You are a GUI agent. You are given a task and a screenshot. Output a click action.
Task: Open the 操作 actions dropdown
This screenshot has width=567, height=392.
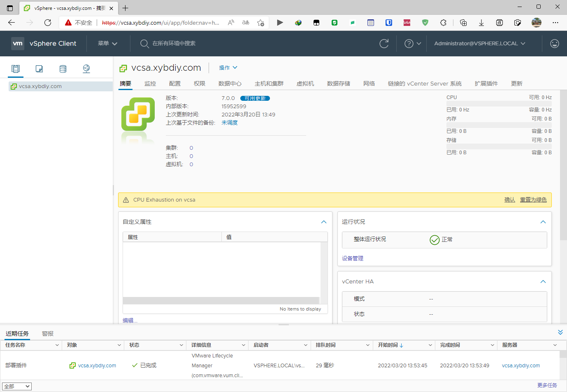coord(228,67)
